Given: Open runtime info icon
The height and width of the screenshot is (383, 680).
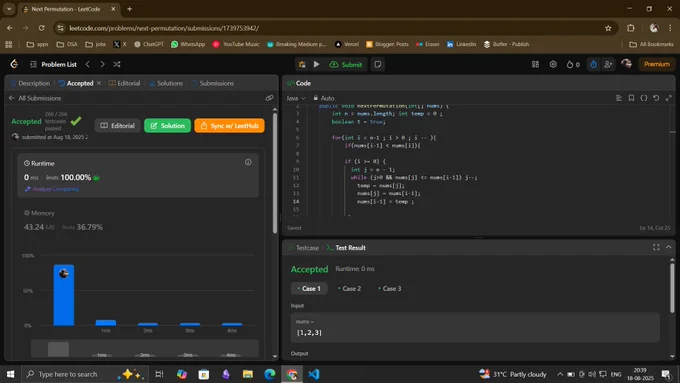Looking at the screenshot, I should click(248, 162).
